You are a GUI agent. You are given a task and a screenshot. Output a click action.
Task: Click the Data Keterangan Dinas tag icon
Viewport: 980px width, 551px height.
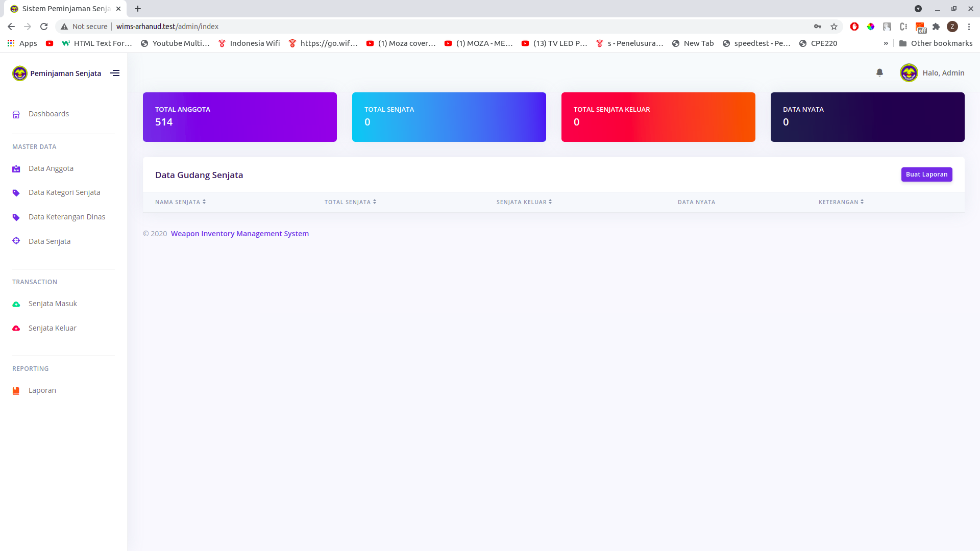pyautogui.click(x=16, y=217)
